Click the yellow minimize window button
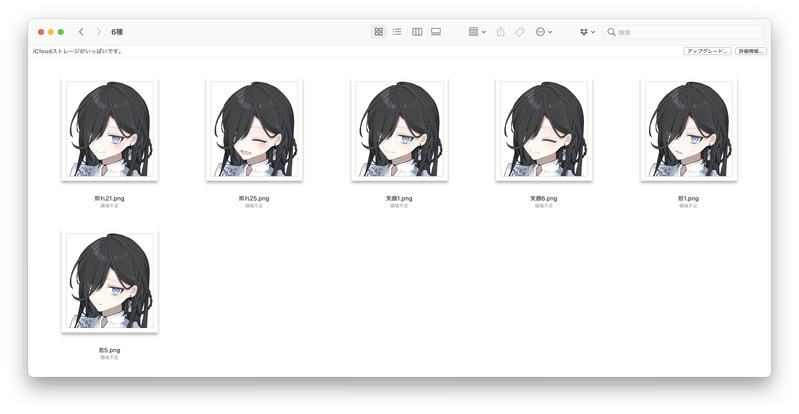799x414 pixels. click(x=51, y=32)
